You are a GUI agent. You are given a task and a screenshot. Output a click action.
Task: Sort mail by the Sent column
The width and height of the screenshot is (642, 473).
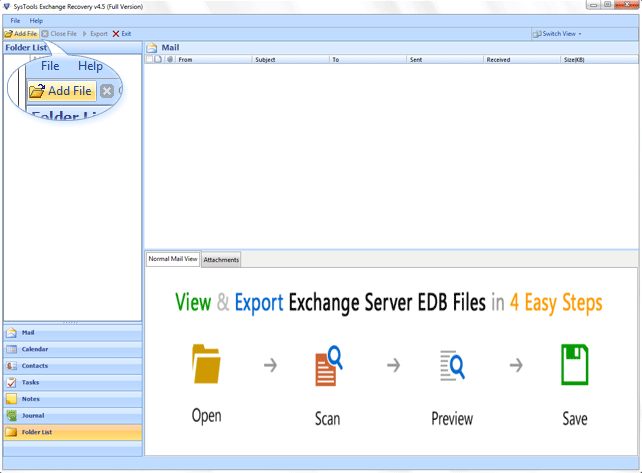click(x=445, y=60)
